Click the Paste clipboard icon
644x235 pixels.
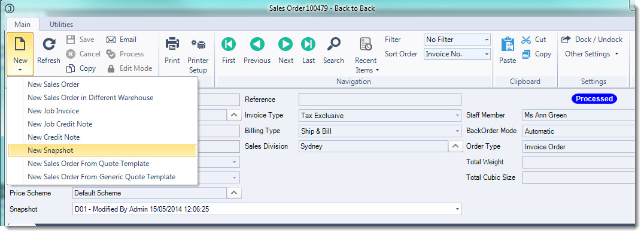click(508, 44)
